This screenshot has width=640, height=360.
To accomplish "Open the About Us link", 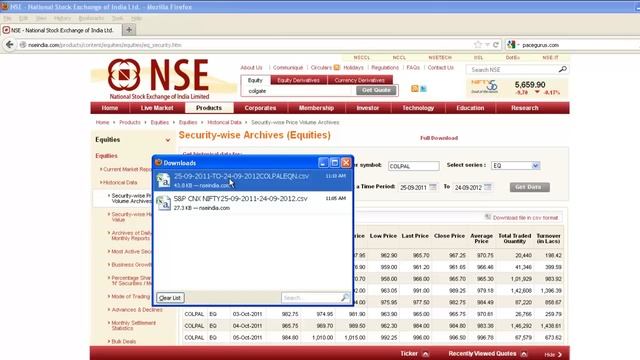I will [251, 67].
